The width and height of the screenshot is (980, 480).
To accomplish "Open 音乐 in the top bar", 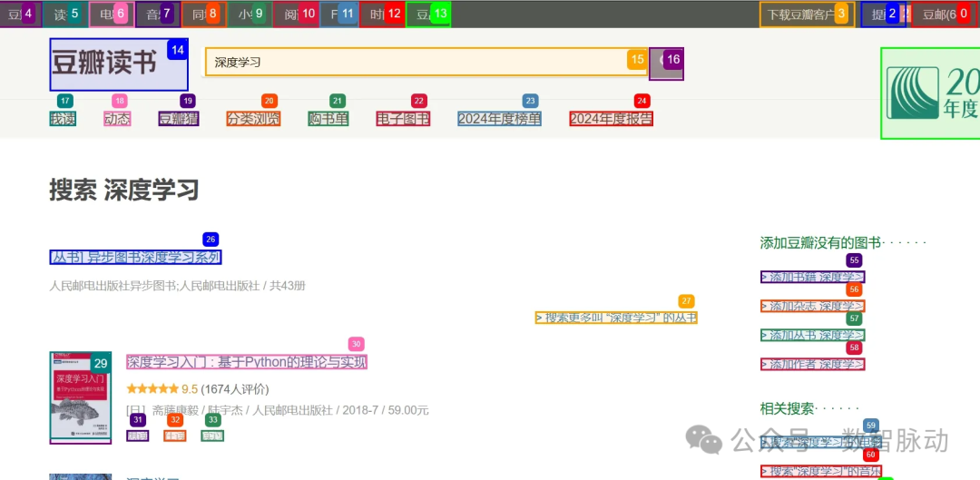I will (158, 15).
